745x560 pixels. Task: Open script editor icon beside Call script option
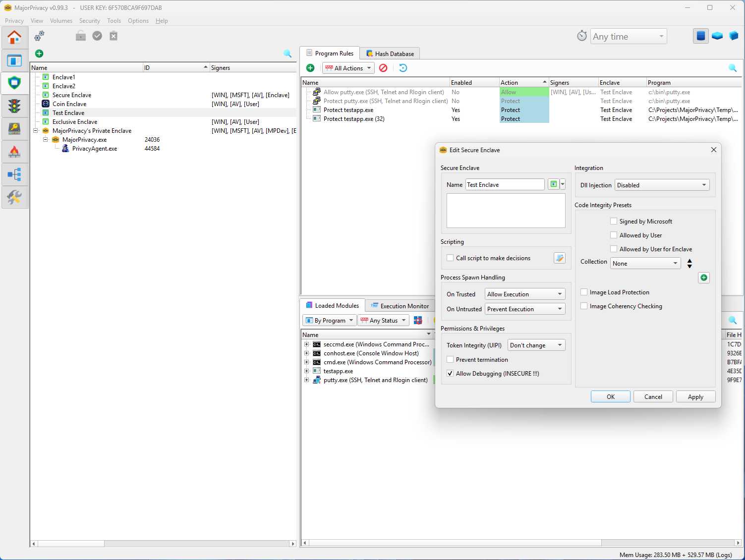coord(560,258)
